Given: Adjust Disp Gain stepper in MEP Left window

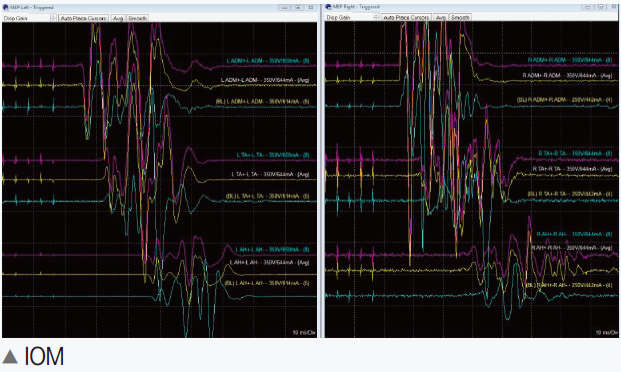Looking at the screenshot, I should pos(53,18).
